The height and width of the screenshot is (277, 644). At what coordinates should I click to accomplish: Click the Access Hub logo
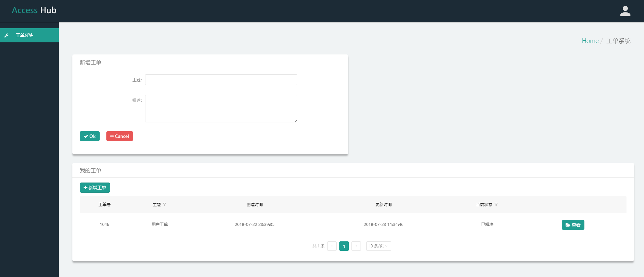[34, 10]
